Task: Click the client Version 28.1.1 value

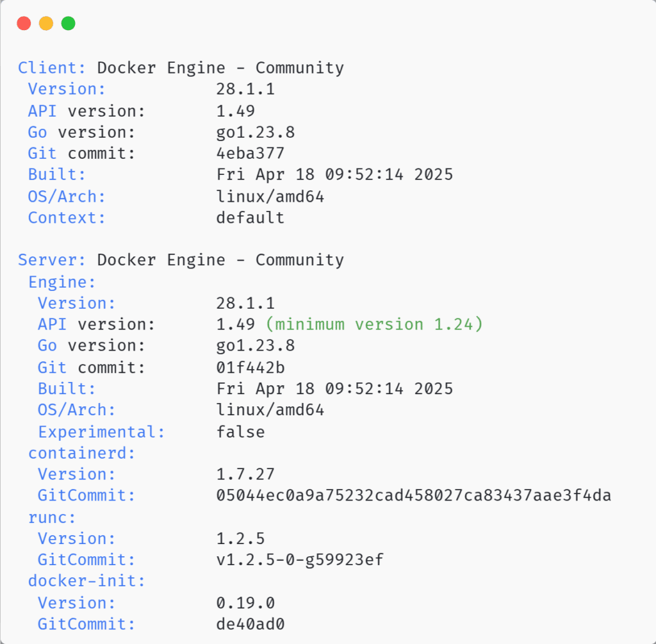Action: coord(246,88)
